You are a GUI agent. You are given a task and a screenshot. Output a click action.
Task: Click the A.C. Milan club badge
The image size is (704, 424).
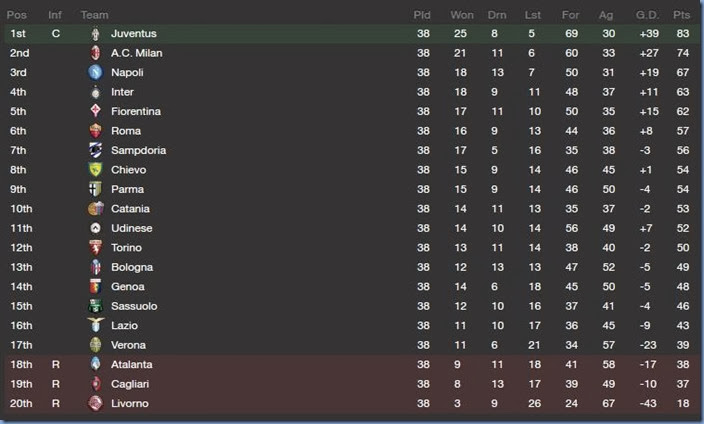(x=96, y=53)
